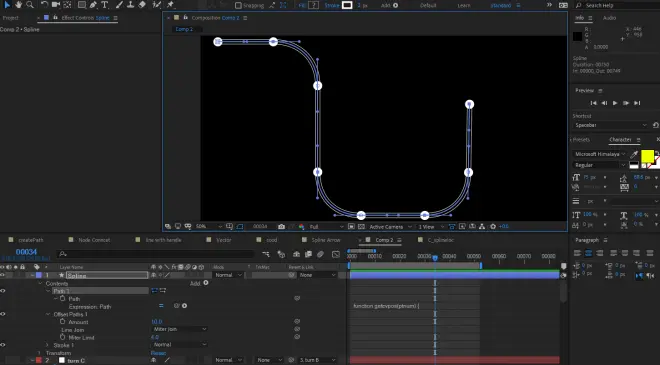
Task: Click the Reset Exposure icon in the viewer
Action: pos(493,226)
